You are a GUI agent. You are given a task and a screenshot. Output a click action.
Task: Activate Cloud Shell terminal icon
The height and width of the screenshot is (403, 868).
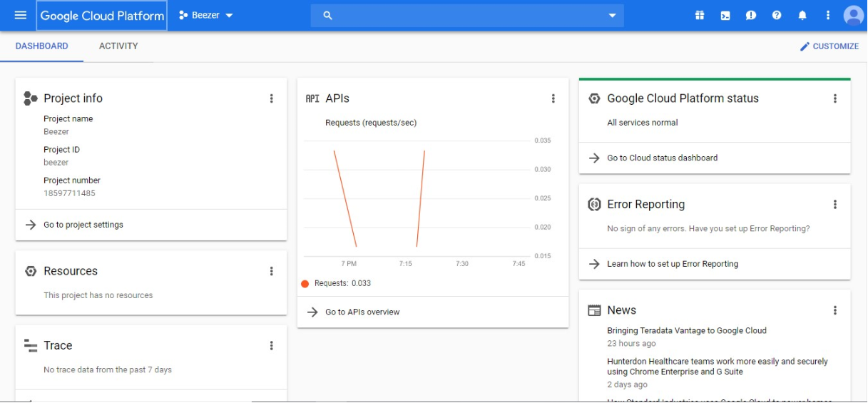click(x=725, y=16)
